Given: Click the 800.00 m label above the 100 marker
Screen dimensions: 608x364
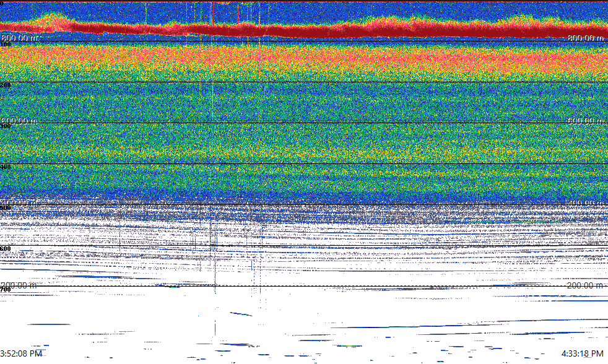Looking at the screenshot, I should tap(19, 38).
